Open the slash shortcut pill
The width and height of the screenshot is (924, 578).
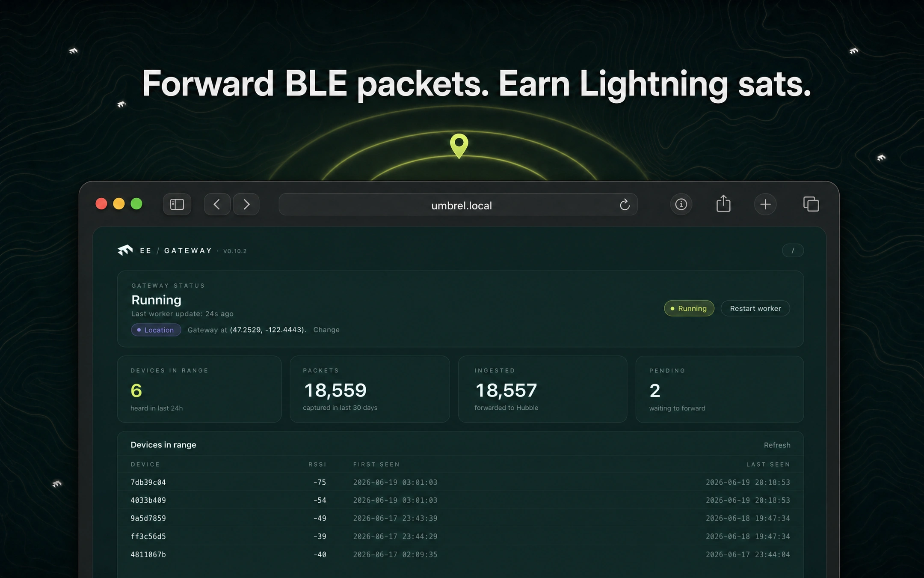793,250
